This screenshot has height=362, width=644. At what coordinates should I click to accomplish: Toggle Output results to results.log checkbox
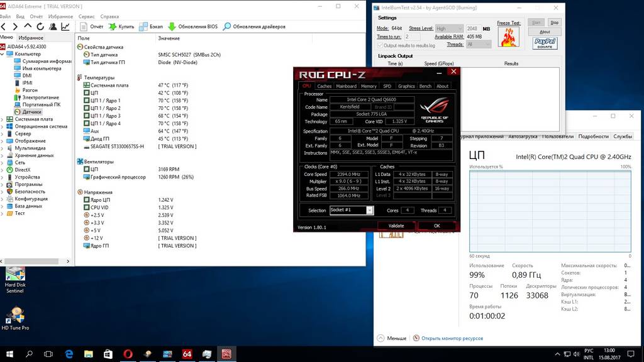coord(380,45)
